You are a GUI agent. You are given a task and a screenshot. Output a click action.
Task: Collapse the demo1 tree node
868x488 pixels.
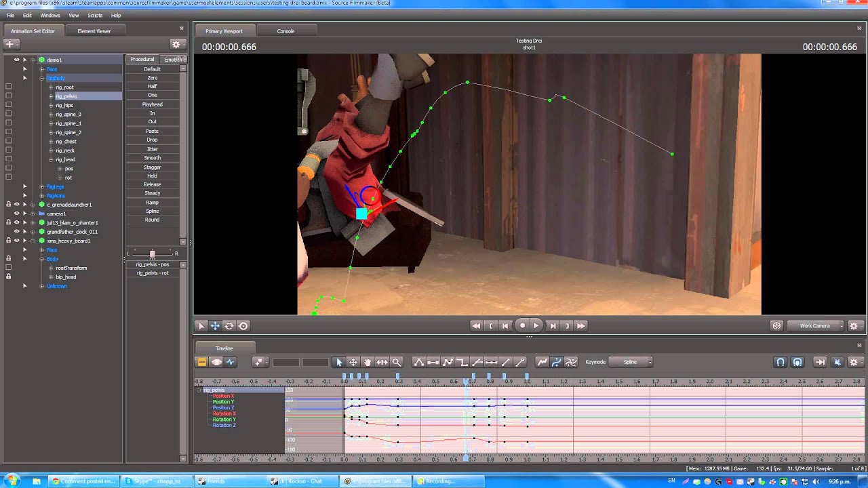click(33, 60)
